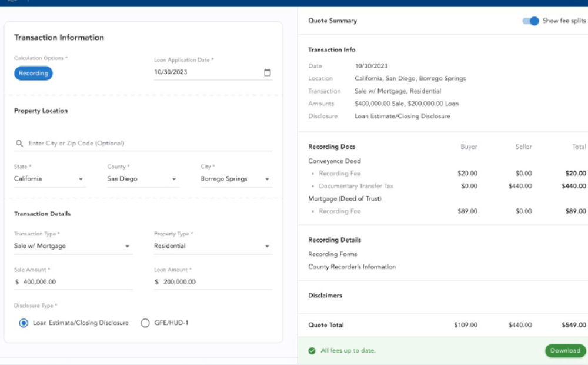Select the GFE/HUD-1 disclosure option

click(x=144, y=323)
